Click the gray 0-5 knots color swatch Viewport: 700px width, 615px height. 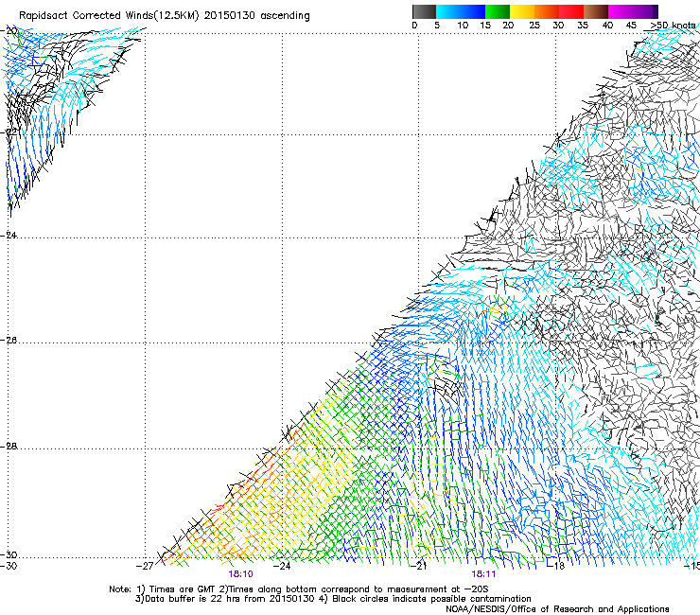point(424,11)
